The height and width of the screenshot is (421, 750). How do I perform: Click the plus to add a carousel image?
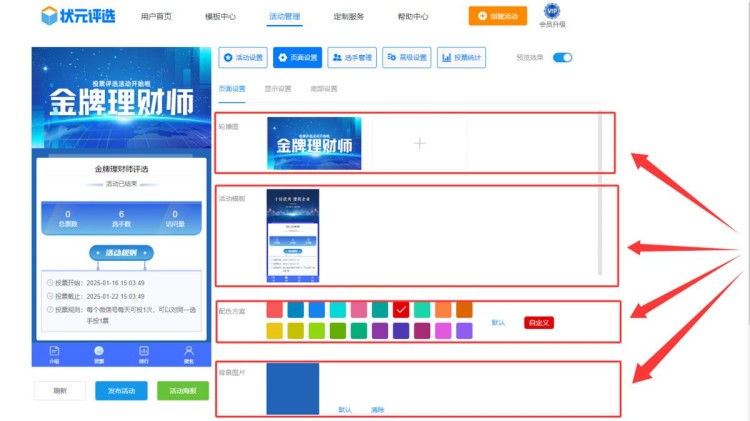[x=419, y=144]
